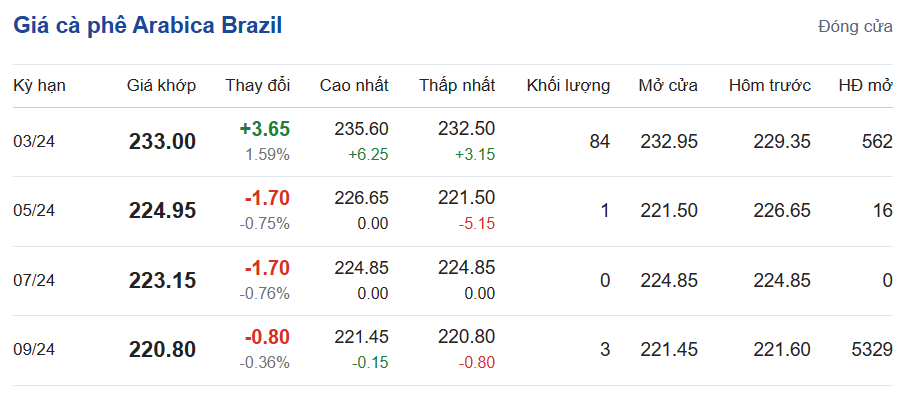Click the 07/24 contract term
919x409 pixels.
click(x=34, y=281)
